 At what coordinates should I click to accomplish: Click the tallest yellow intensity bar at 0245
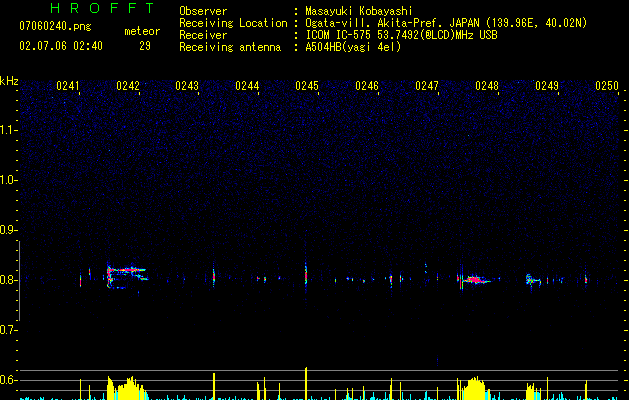click(x=306, y=384)
